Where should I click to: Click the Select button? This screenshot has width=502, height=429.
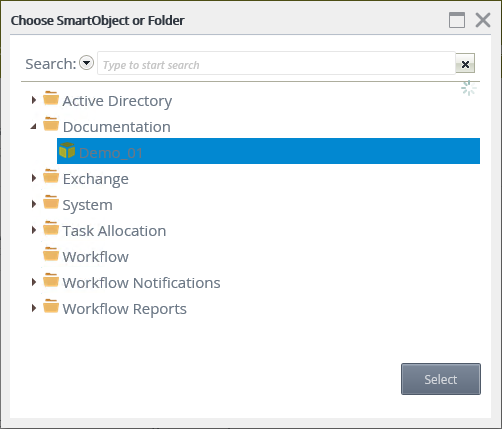pyautogui.click(x=441, y=379)
